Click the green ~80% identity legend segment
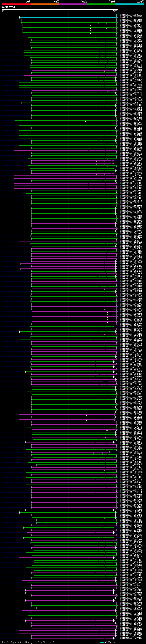146x644 pixels. 101,4
